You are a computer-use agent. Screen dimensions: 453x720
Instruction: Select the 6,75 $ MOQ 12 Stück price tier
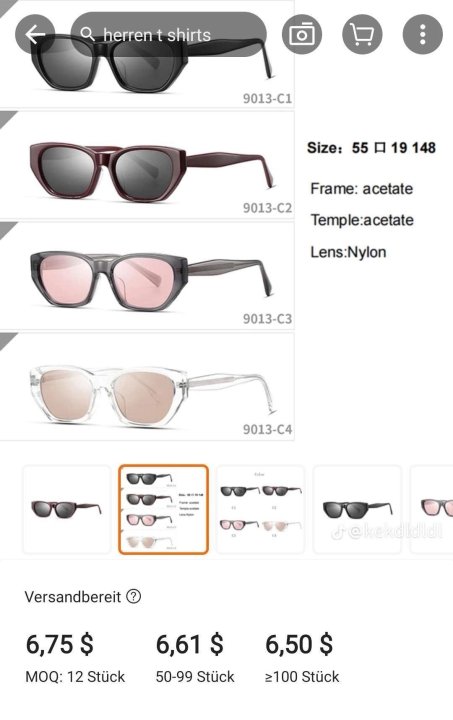pyautogui.click(x=75, y=658)
